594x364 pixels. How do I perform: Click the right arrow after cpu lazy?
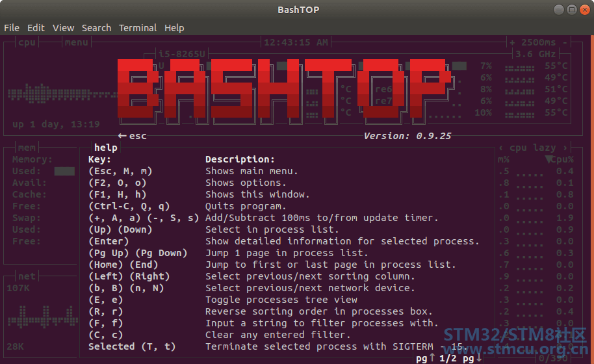565,148
